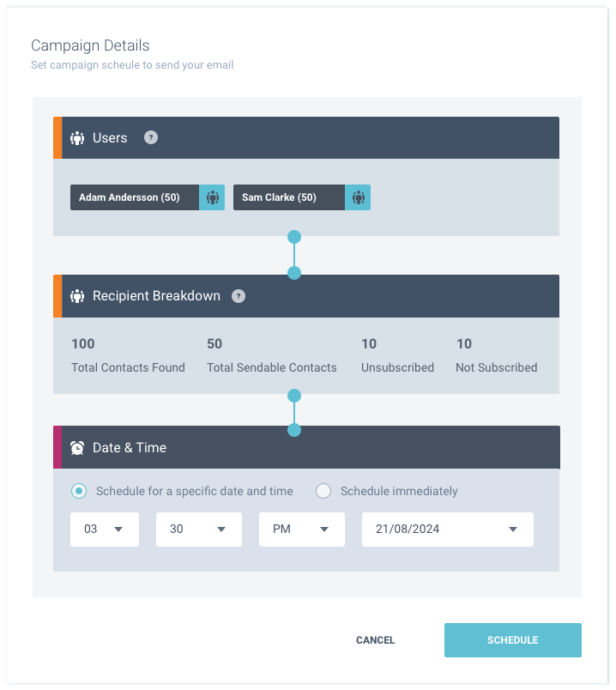Click the people icon in Recipient Breakdown header
Image resolution: width=616 pixels, height=690 pixels.
(x=77, y=296)
